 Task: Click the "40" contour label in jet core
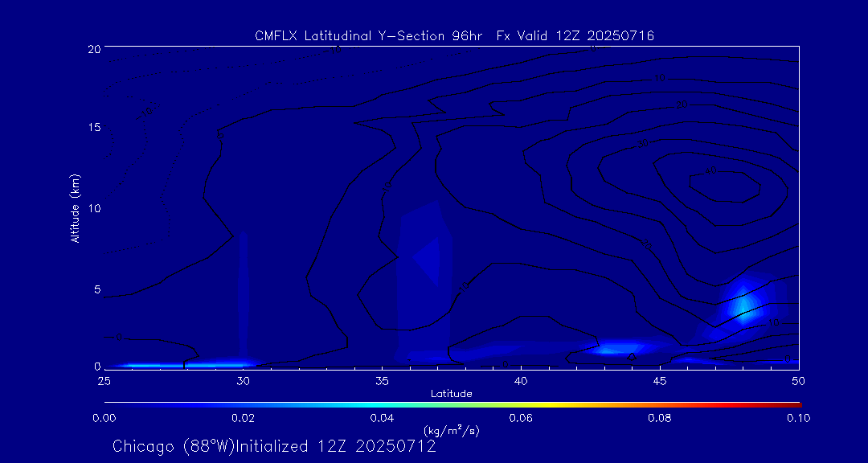pyautogui.click(x=710, y=171)
